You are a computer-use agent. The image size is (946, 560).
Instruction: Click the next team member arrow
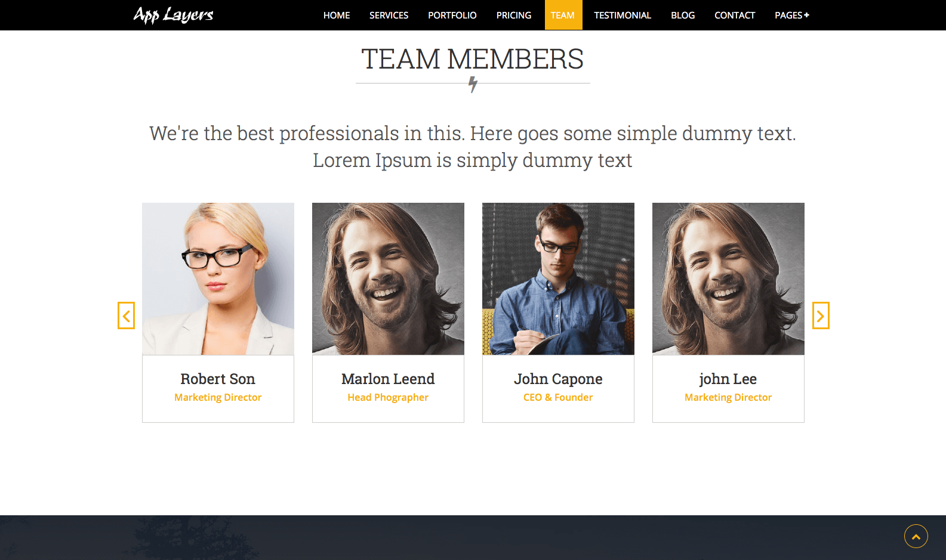click(821, 315)
